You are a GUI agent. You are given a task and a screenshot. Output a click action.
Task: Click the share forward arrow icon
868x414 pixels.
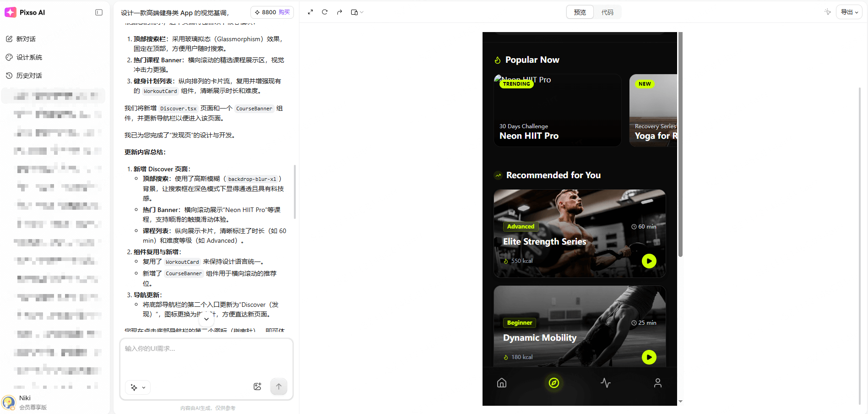(x=339, y=12)
